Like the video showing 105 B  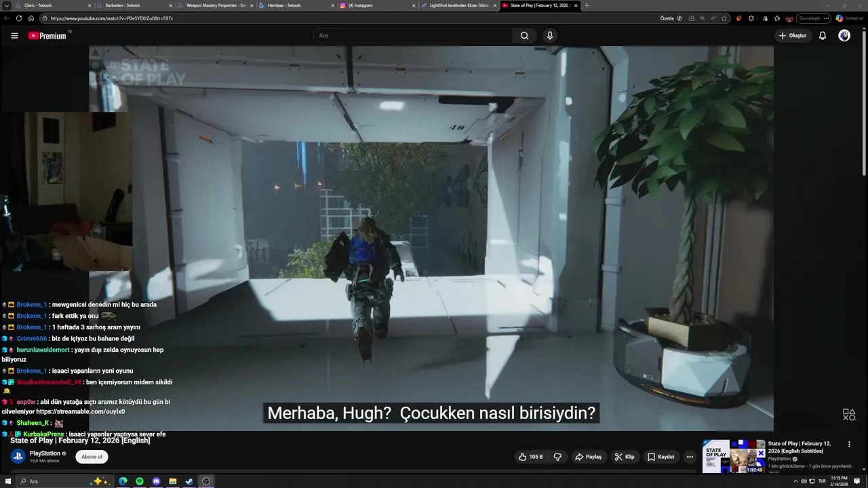point(530,457)
